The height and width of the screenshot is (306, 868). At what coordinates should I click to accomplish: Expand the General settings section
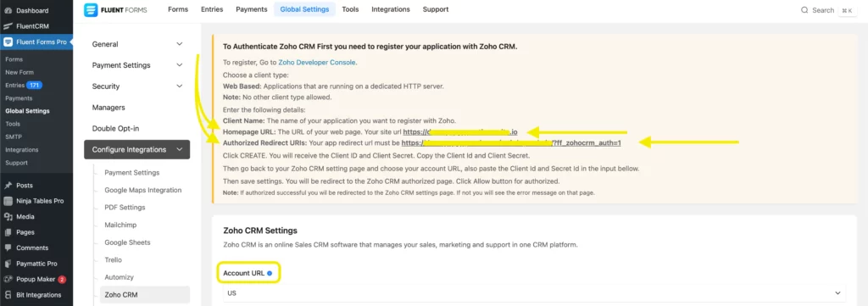[x=137, y=44]
